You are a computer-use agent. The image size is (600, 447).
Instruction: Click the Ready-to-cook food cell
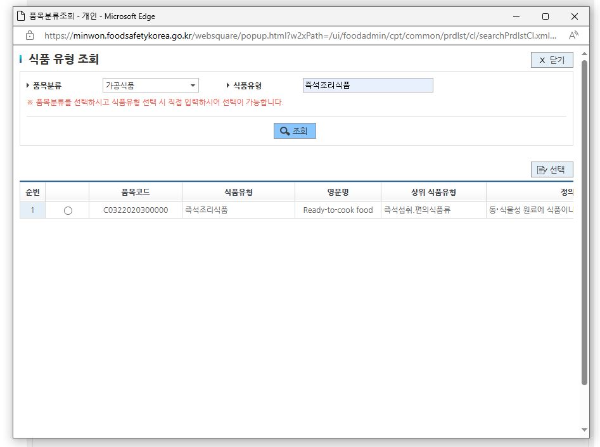(338, 210)
